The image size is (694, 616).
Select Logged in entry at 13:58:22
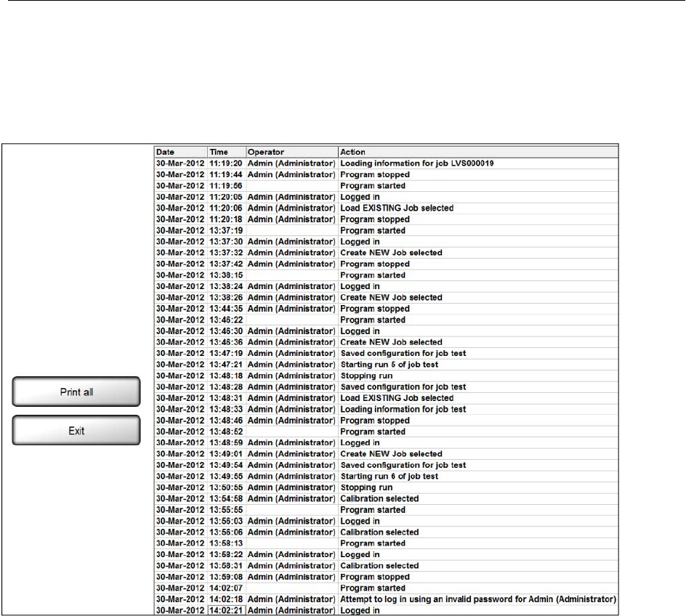point(360,554)
